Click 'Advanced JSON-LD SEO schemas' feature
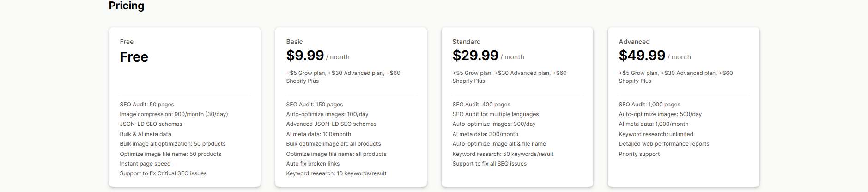Screen dimensions: 868x192 331,124
